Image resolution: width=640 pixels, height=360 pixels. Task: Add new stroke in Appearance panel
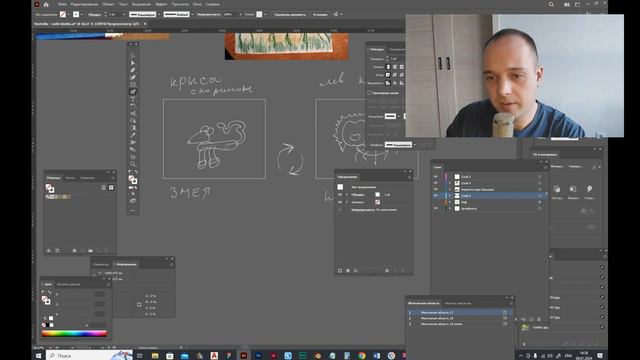(x=340, y=270)
